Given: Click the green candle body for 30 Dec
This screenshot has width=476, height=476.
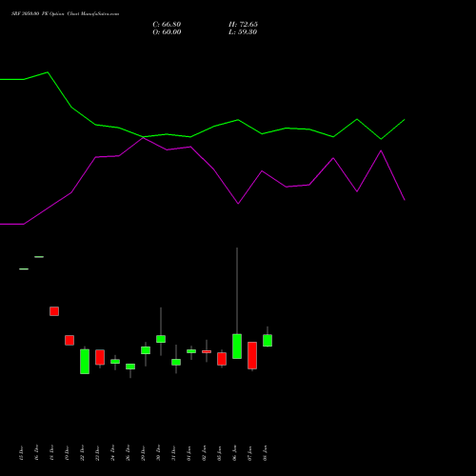Looking at the screenshot, I should (161, 339).
